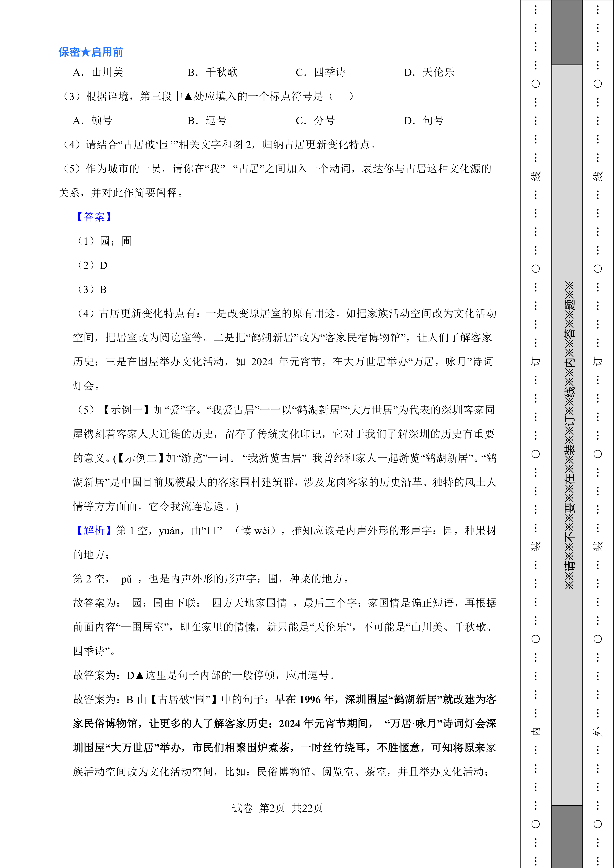The height and width of the screenshot is (868, 614).
Task: Click the dark gray block atop margin strip
Action: coord(567,33)
